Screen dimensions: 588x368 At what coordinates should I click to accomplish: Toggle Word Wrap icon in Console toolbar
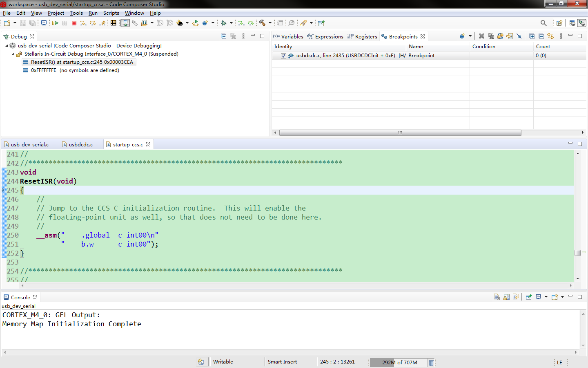coord(516,297)
